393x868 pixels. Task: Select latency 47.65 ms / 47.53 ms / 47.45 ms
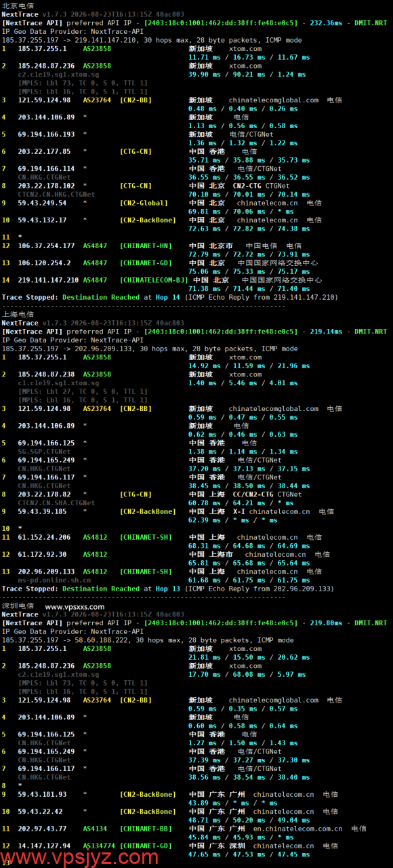(x=249, y=854)
